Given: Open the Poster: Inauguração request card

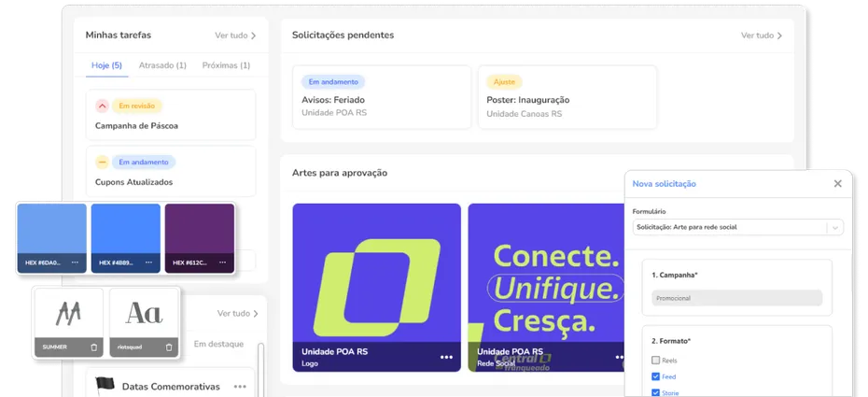Looking at the screenshot, I should pyautogui.click(x=567, y=97).
